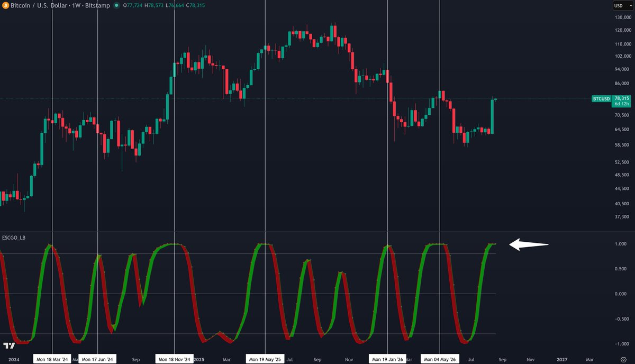Viewport: 635px width, 364px height.
Task: Click 102,000 on the price scale
Action: 623,56
